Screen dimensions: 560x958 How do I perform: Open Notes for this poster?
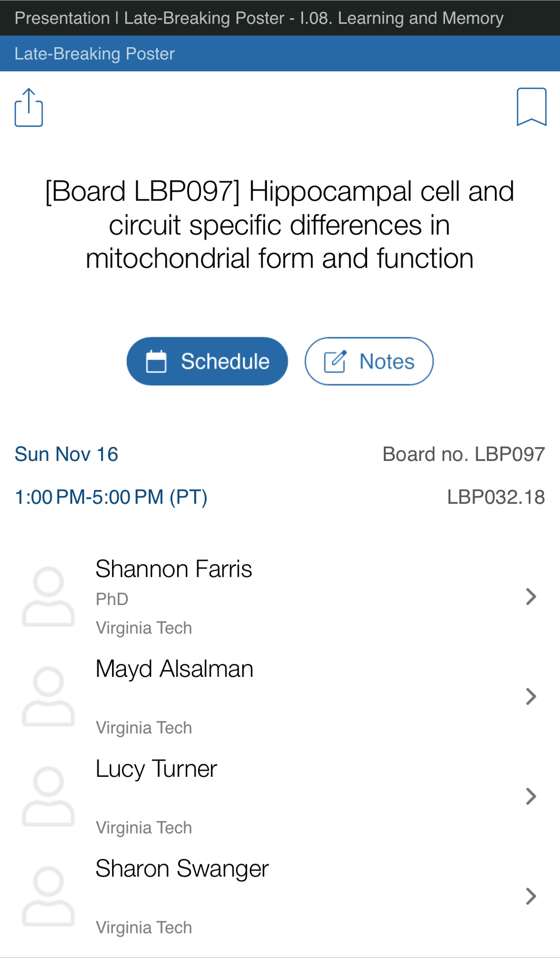(x=369, y=361)
